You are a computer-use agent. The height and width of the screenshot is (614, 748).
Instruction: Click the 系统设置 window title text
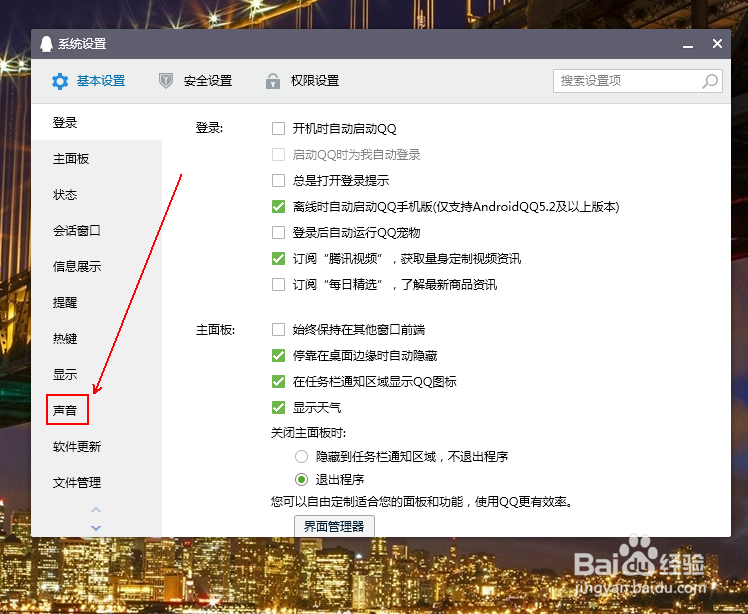click(x=82, y=44)
